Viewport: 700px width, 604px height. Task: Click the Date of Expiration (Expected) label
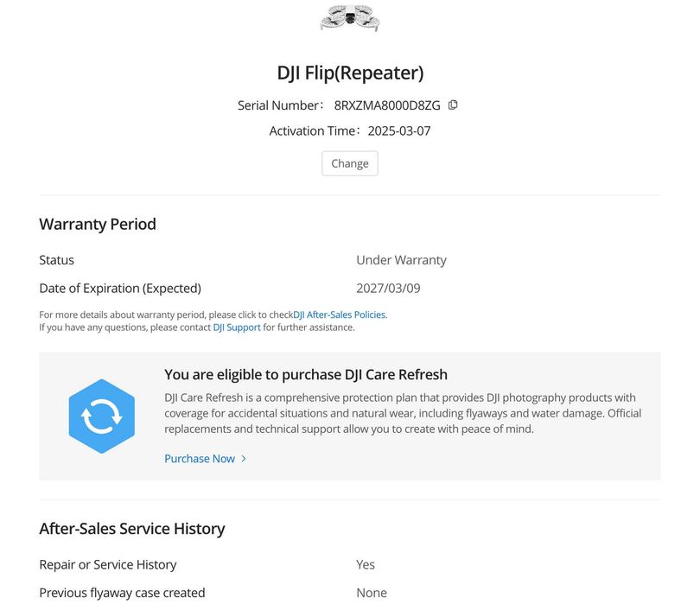pyautogui.click(x=120, y=288)
